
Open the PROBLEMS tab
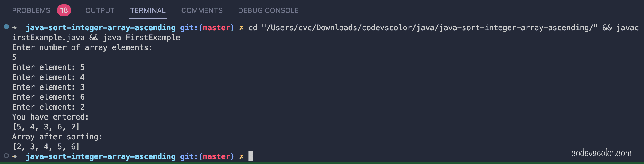[31, 10]
